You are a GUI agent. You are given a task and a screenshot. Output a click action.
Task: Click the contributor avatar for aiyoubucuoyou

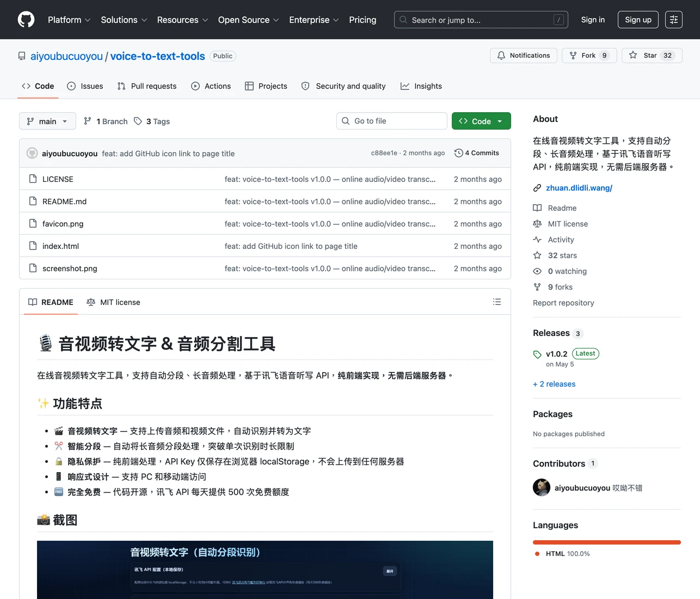(x=542, y=487)
